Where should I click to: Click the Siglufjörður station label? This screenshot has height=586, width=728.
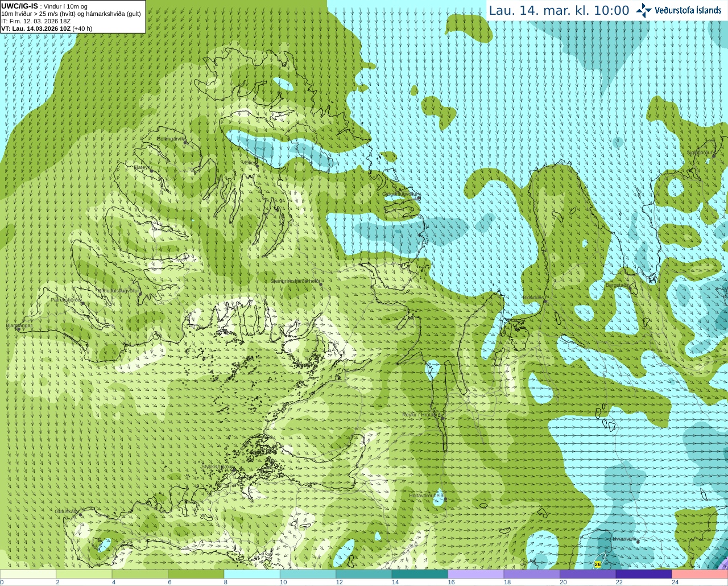700,152
